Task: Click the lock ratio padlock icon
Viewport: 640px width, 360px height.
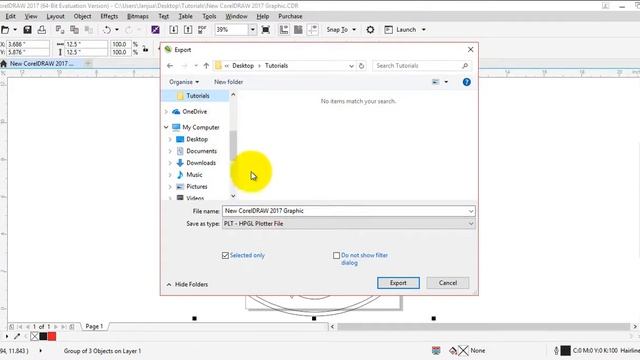Action: click(145, 49)
